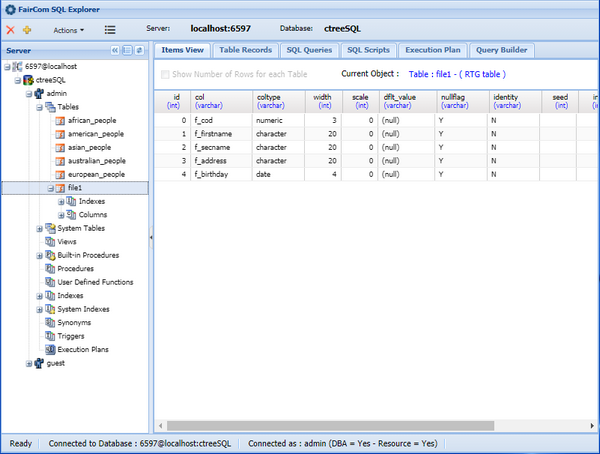Select the african_people table icon
The height and width of the screenshot is (454, 600).
60,121
